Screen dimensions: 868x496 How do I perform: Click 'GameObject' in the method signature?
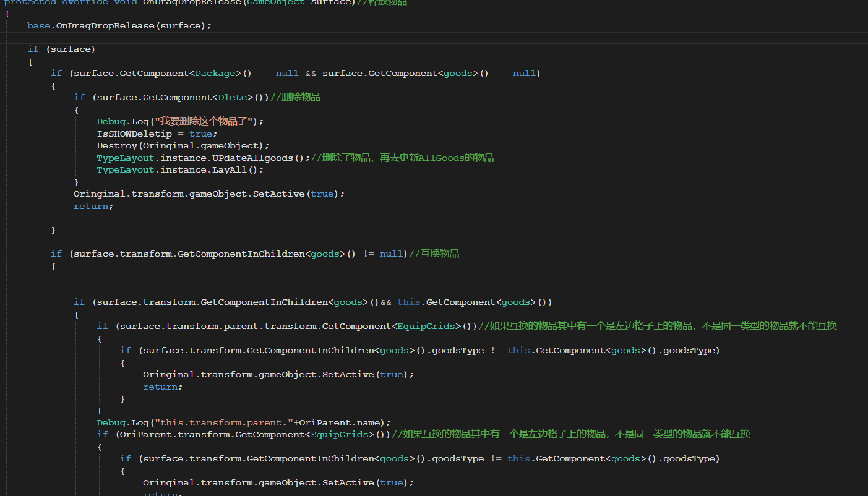276,2
